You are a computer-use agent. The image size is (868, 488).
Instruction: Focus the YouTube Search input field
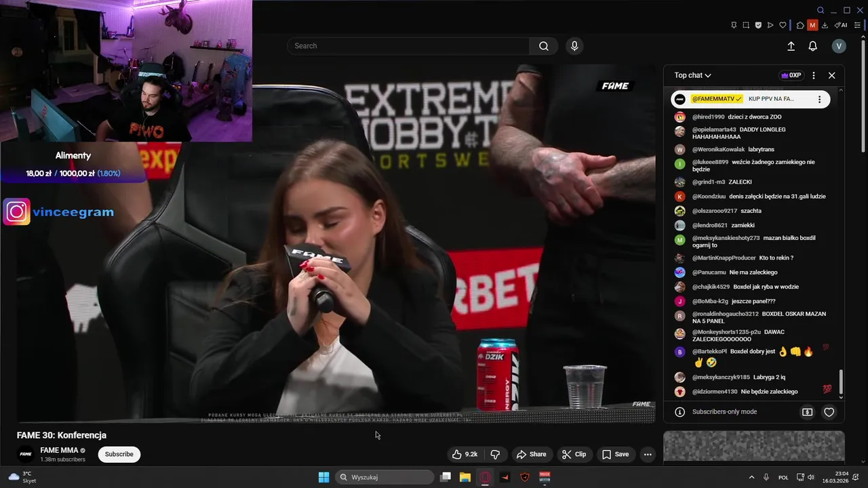click(x=409, y=46)
